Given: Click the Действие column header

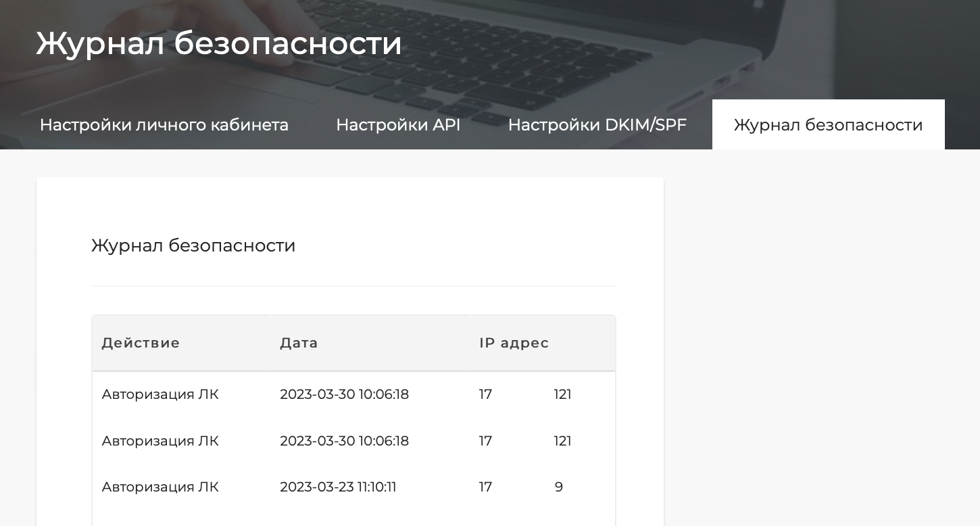Looking at the screenshot, I should pos(141,343).
